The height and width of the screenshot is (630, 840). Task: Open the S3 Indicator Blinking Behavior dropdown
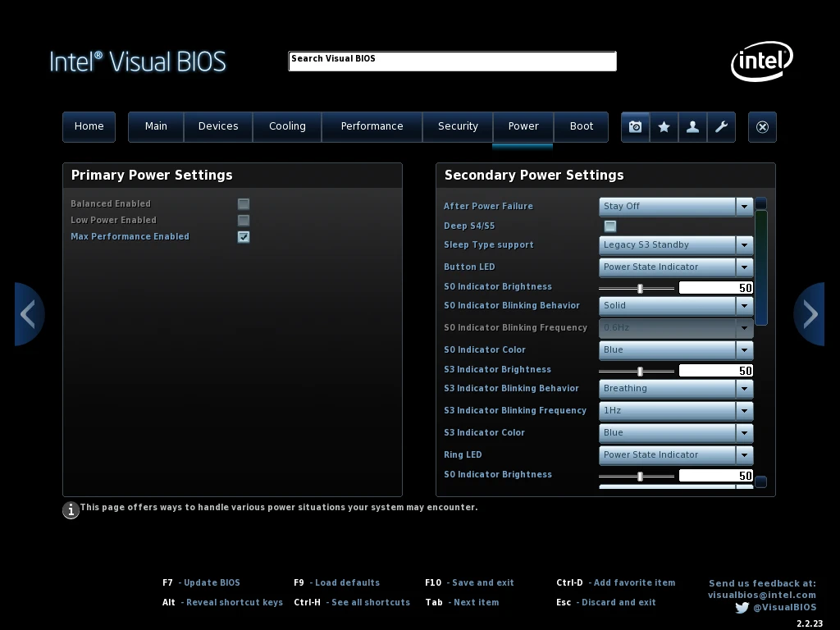tap(676, 388)
